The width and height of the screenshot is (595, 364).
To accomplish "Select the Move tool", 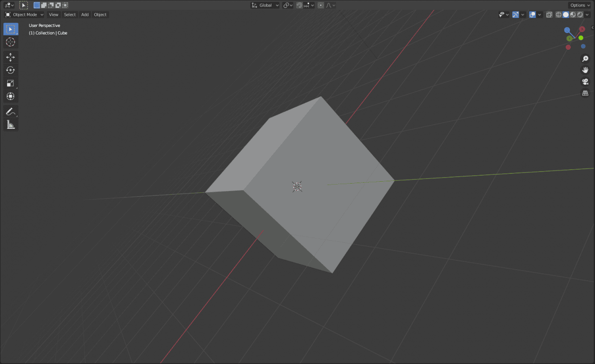I will tap(11, 57).
